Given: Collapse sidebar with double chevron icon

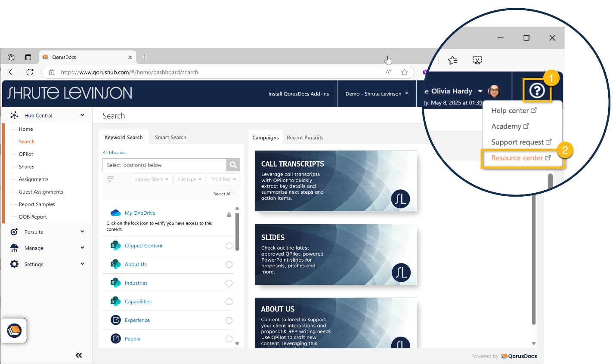Looking at the screenshot, I should point(79,355).
